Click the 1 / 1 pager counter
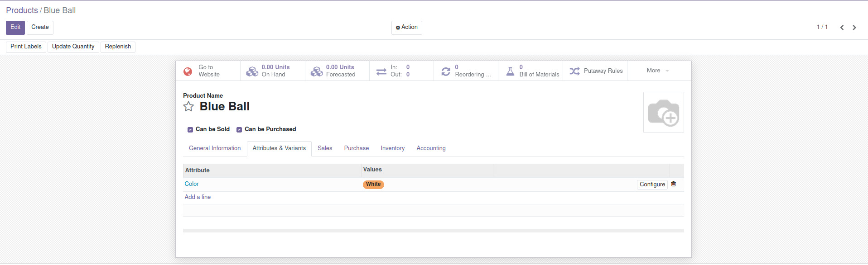Viewport: 868px width, 265px height. point(822,27)
